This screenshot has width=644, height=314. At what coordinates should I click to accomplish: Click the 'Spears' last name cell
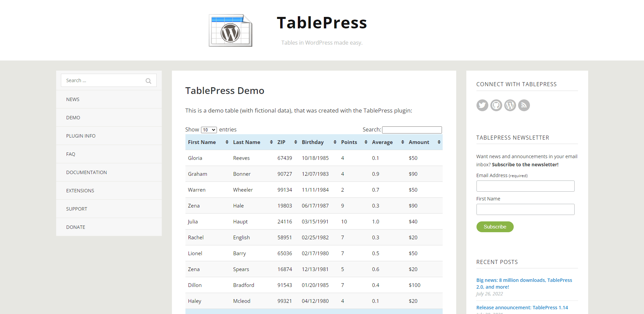pos(252,269)
